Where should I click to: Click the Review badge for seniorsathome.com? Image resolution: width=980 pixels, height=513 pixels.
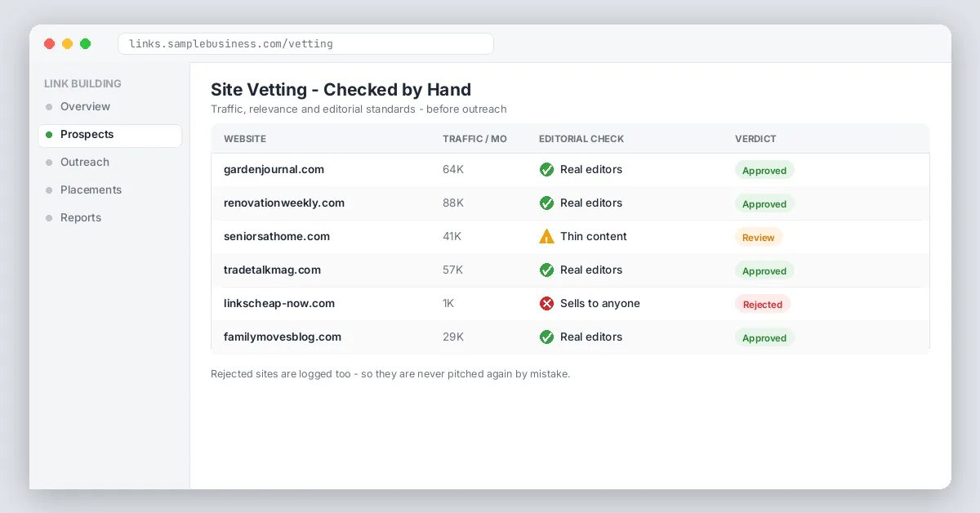(759, 238)
